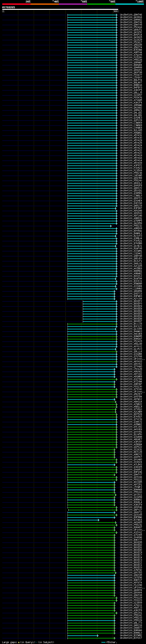The image size is (146, 644).
Task: Open hit UniRef100_Q9AT06
Action: (131, 22)
